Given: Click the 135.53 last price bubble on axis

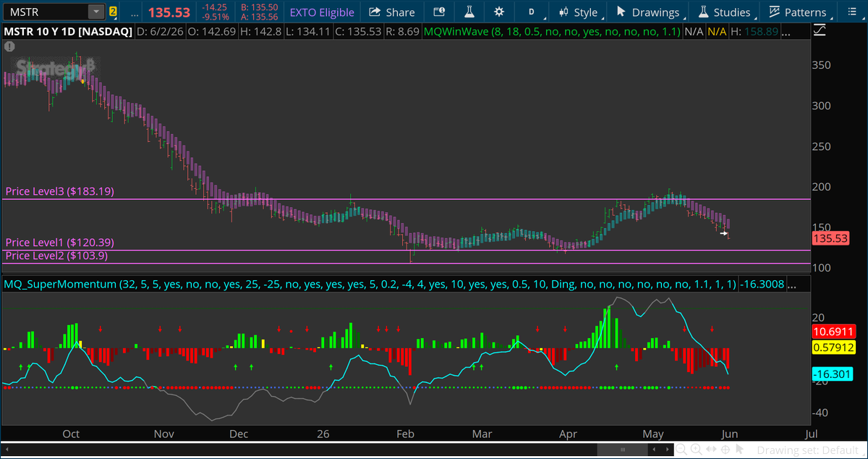Looking at the screenshot, I should click(x=830, y=238).
